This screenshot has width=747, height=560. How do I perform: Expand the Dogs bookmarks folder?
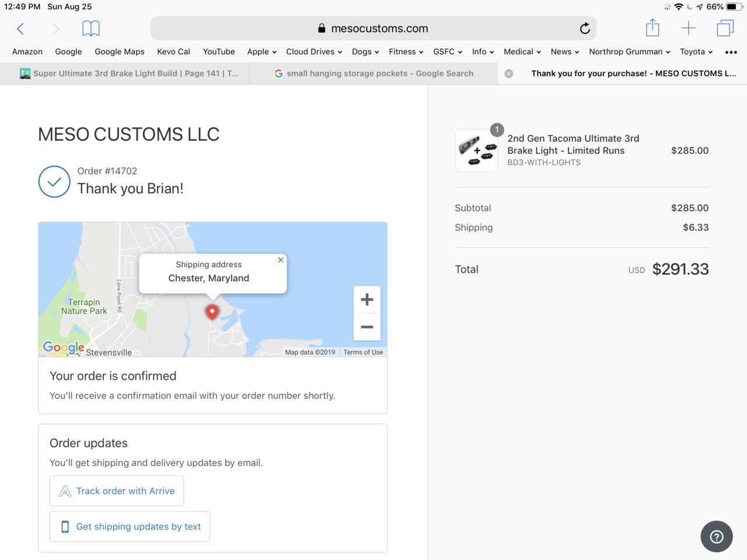(365, 51)
